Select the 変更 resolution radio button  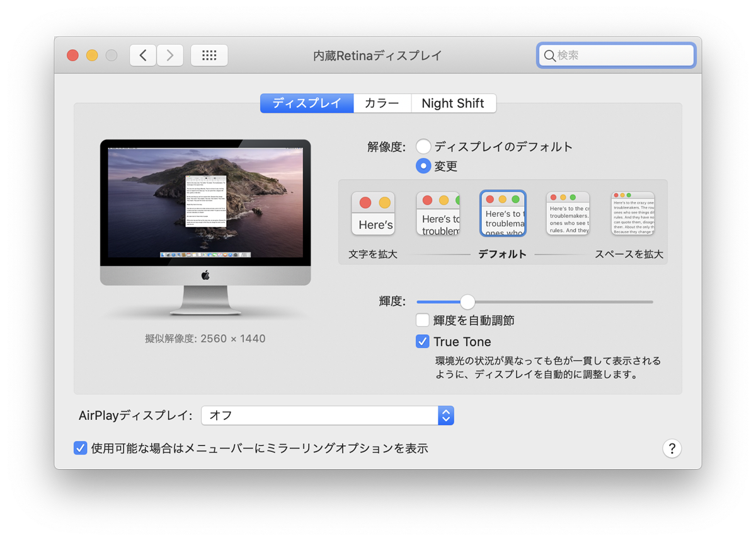pyautogui.click(x=423, y=166)
